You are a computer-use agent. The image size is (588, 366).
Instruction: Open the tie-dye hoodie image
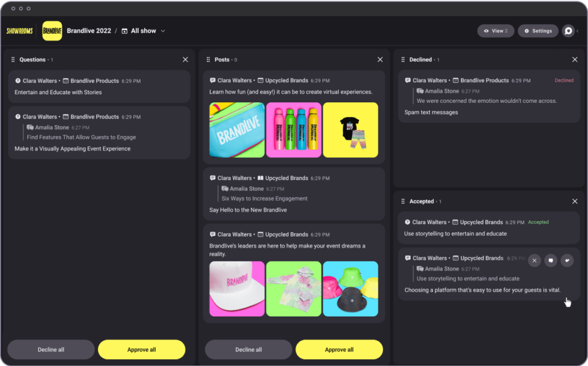293,289
